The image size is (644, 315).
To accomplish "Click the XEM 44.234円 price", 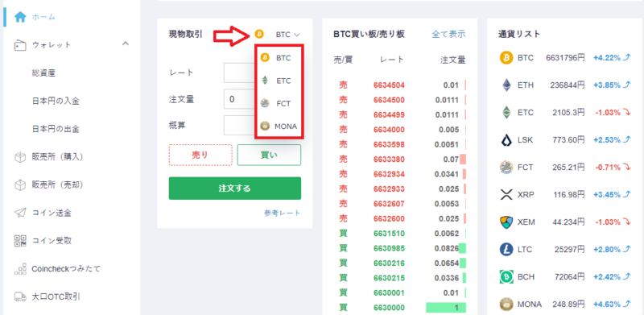I will [568, 222].
